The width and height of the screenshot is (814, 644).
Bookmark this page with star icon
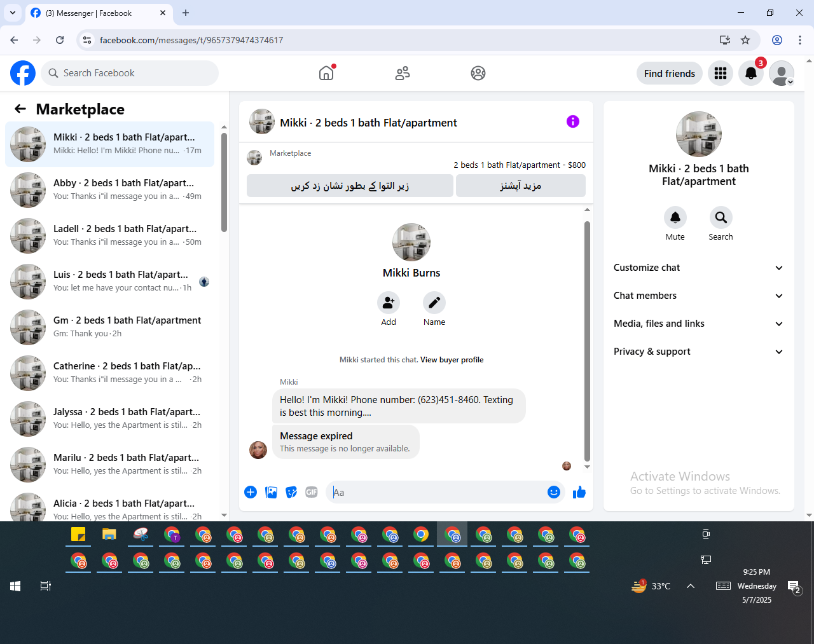click(745, 40)
